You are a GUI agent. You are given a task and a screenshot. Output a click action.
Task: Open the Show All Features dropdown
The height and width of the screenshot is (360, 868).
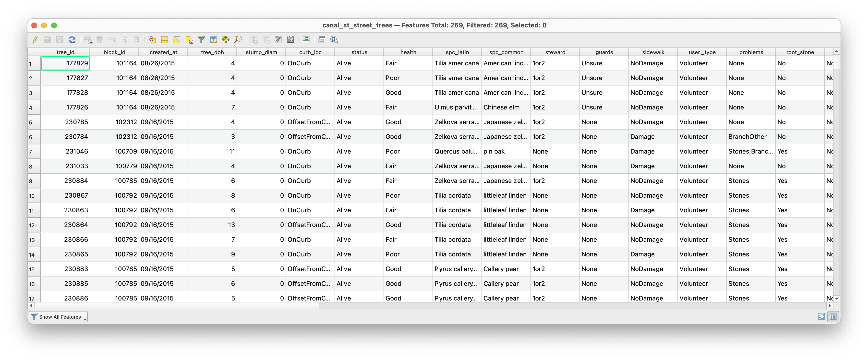pyautogui.click(x=58, y=317)
